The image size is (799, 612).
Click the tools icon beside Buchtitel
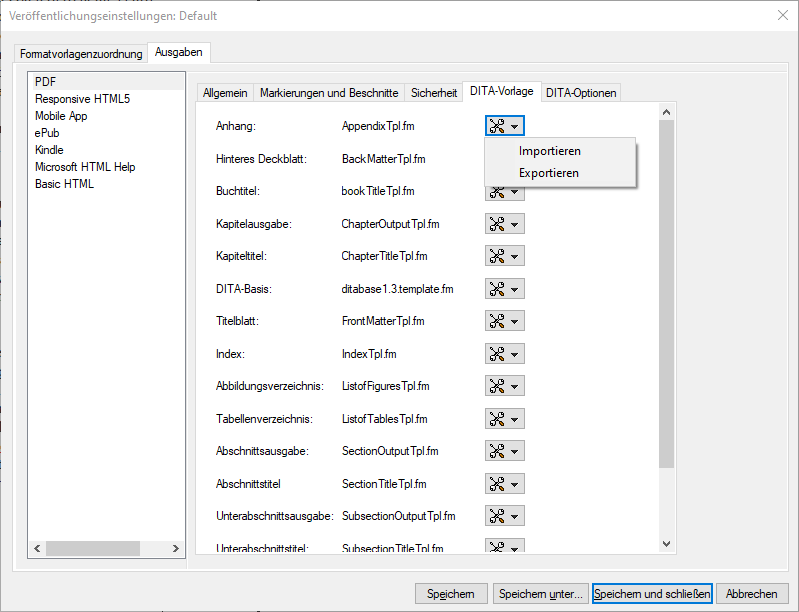(497, 191)
